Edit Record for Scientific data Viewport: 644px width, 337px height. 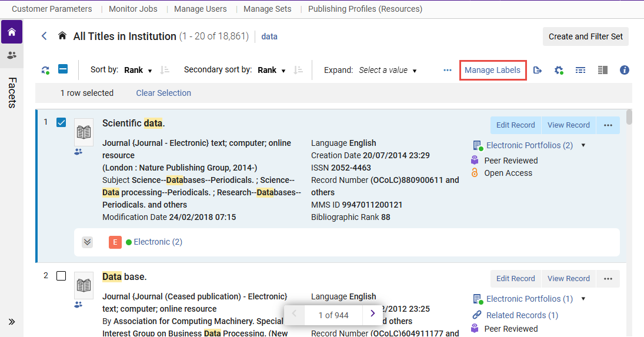(x=515, y=125)
